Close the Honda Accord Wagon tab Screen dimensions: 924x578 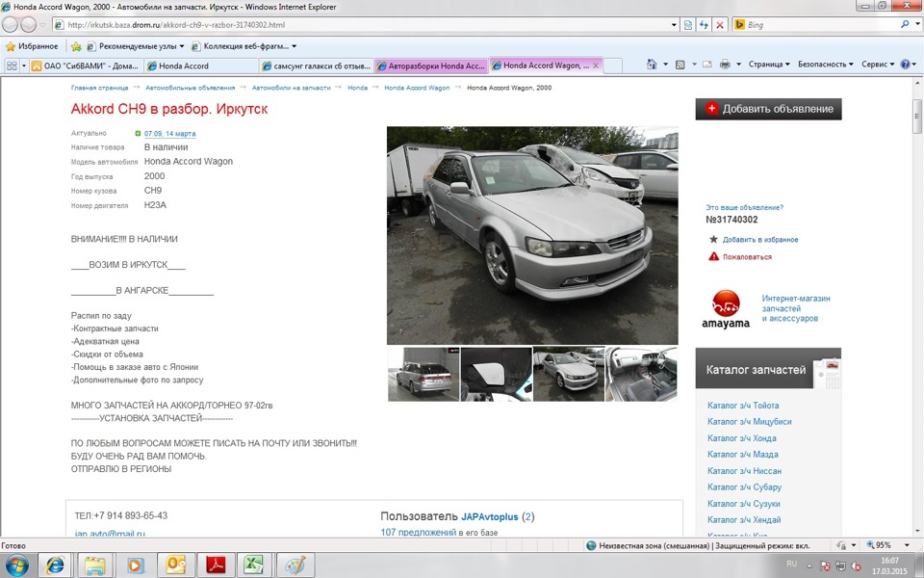pyautogui.click(x=595, y=66)
